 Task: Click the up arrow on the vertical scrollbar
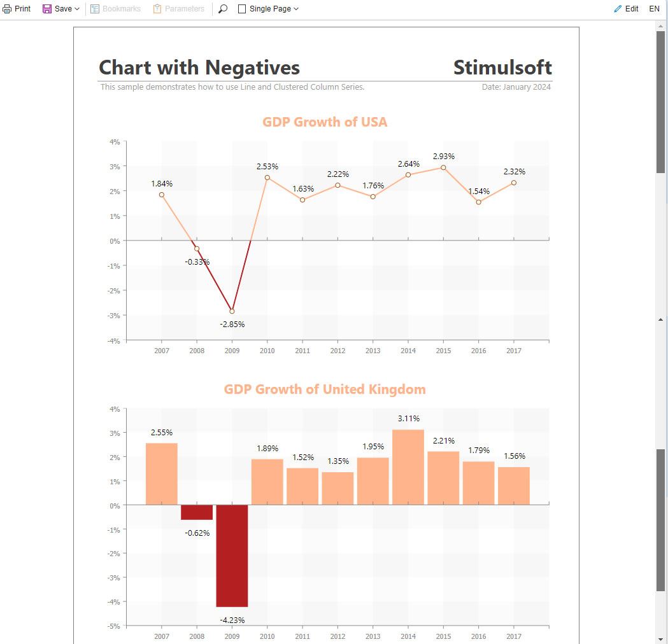pyautogui.click(x=660, y=26)
